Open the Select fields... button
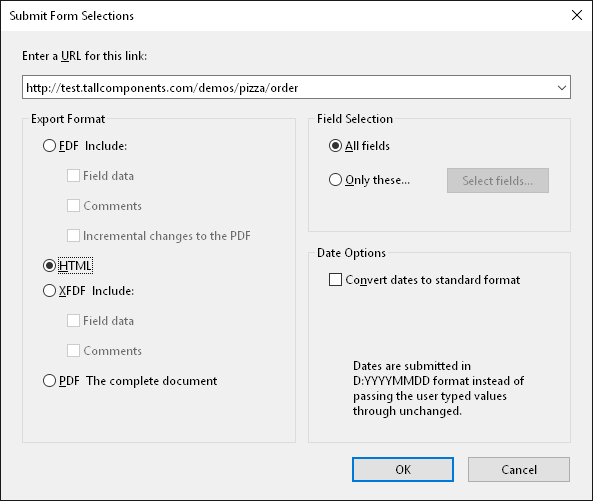The height and width of the screenshot is (502, 593). click(498, 180)
